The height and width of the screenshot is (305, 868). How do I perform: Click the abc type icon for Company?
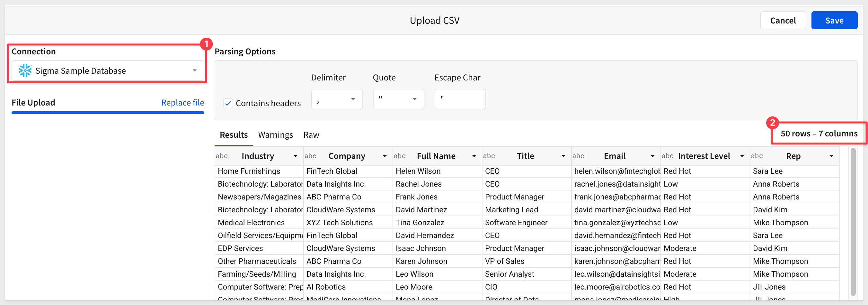pyautogui.click(x=310, y=156)
